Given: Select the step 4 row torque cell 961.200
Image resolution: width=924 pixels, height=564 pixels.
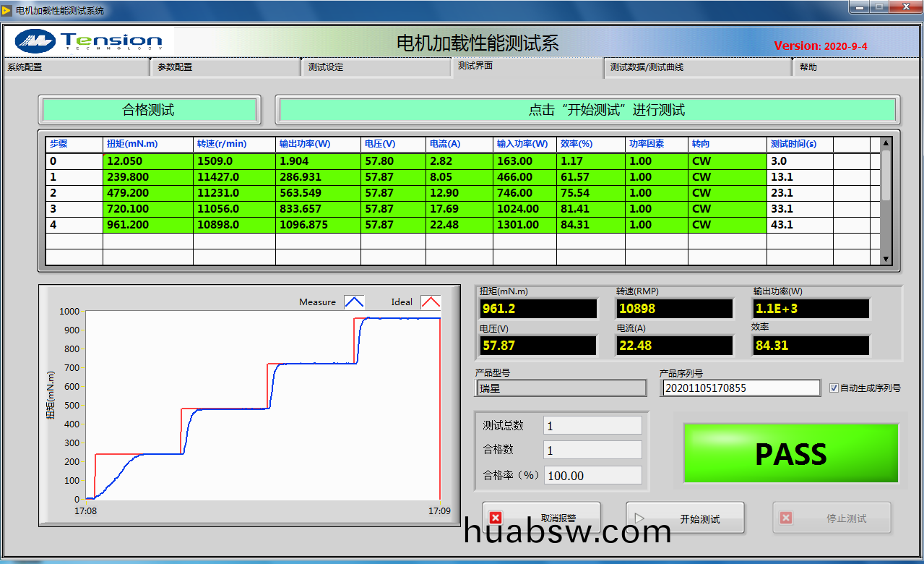Looking at the screenshot, I should (x=147, y=225).
